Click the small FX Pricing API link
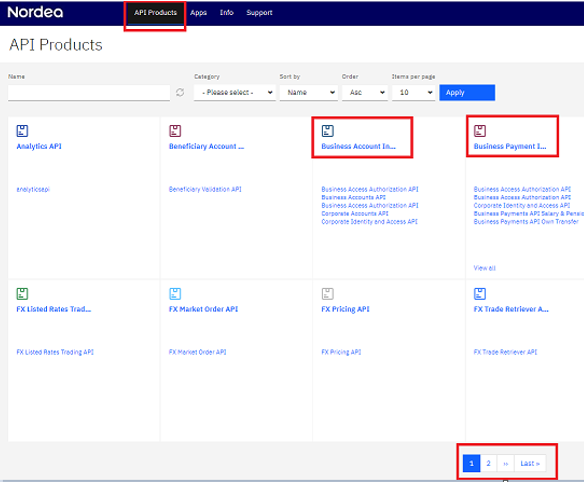584x482 pixels. point(341,352)
